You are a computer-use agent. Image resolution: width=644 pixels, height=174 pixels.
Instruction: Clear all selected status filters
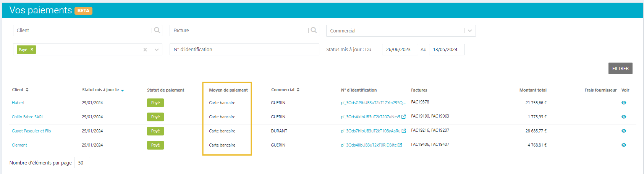coord(145,50)
